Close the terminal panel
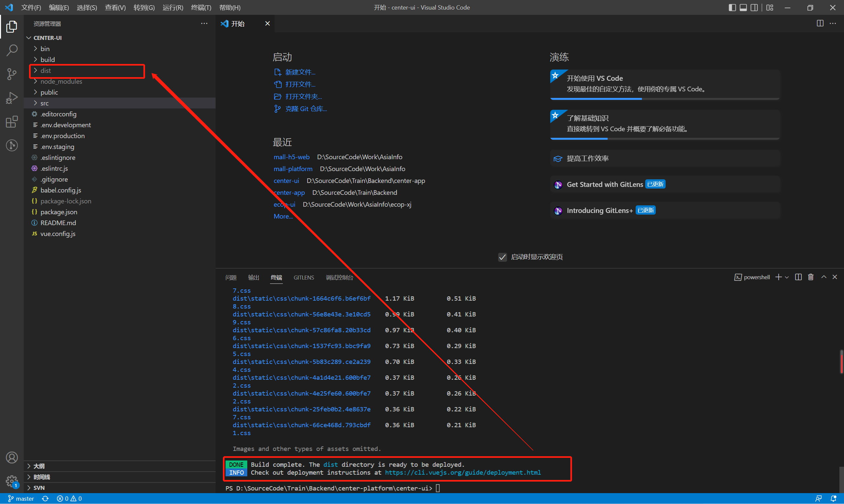 tap(835, 277)
